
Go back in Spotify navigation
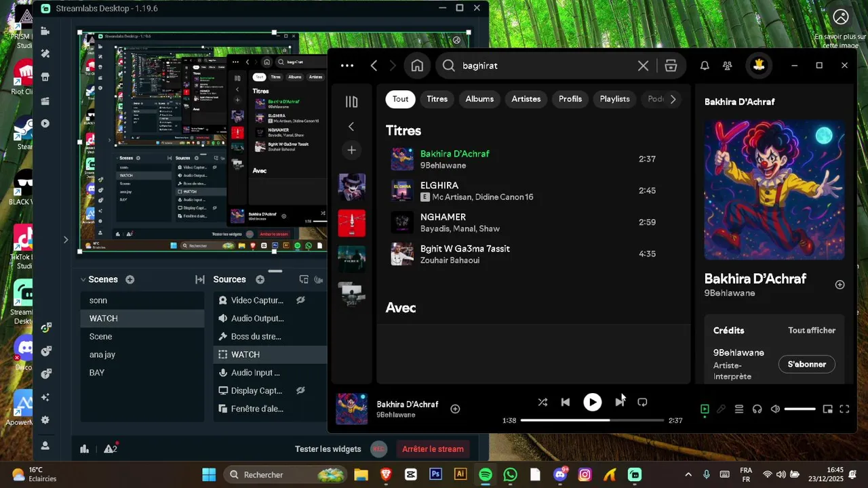click(374, 66)
